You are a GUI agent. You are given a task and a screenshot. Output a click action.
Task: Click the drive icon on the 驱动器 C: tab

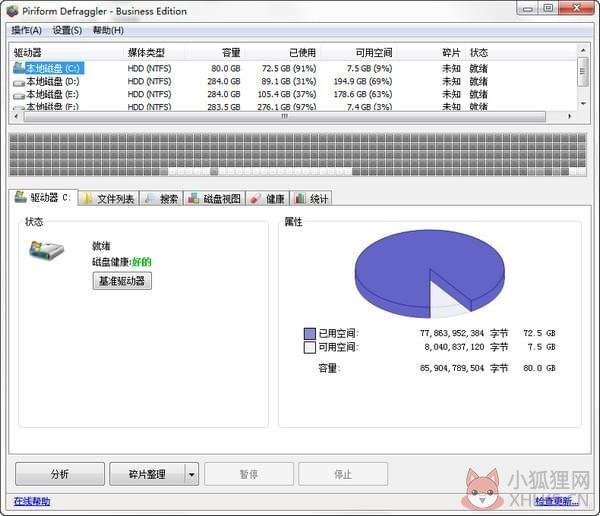click(21, 197)
